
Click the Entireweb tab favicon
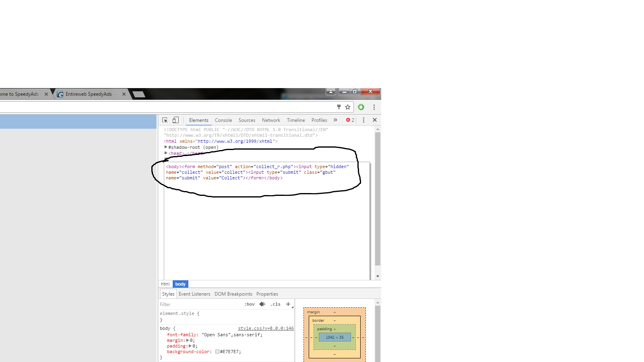[x=60, y=94]
